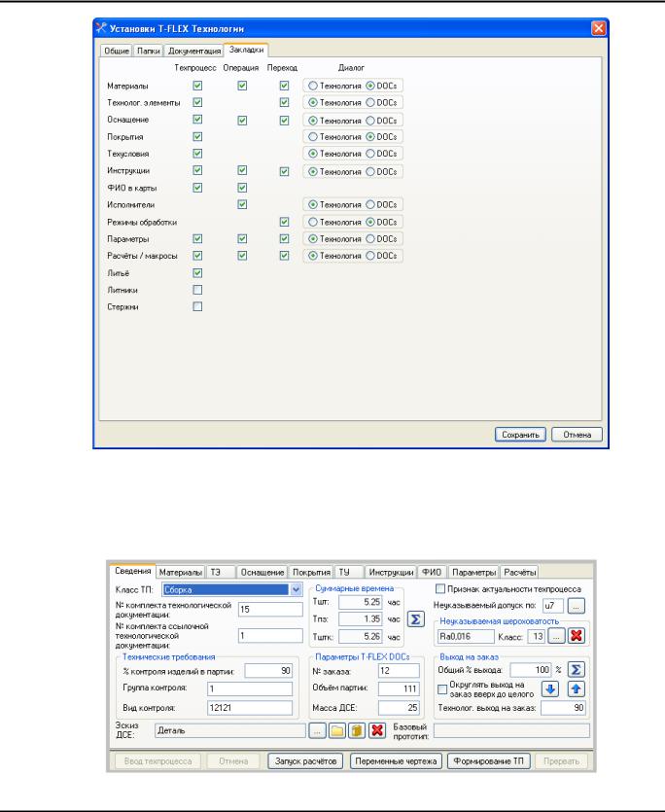Viewport: 665px width, 812px height.
Task: Click the № заказа field showing 12
Action: pos(399,671)
